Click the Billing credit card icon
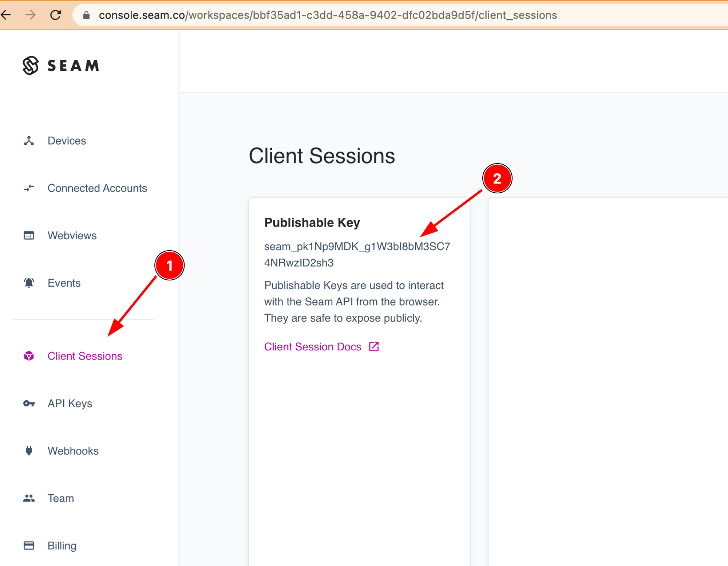The image size is (728, 566). [x=29, y=545]
